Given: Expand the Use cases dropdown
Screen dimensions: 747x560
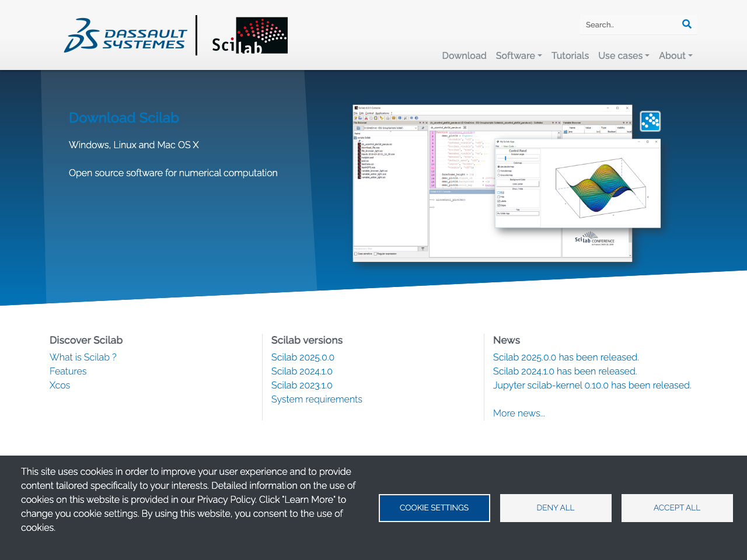Looking at the screenshot, I should pyautogui.click(x=624, y=55).
